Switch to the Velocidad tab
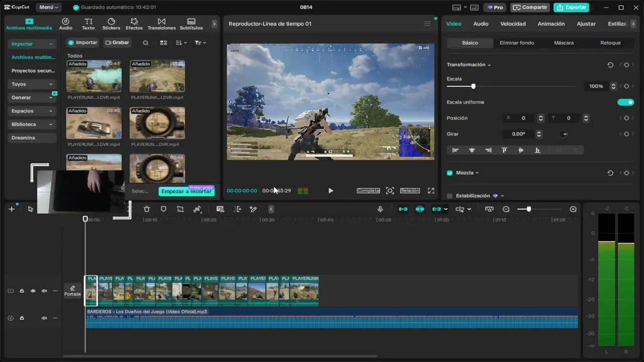The height and width of the screenshot is (362, 644). (x=513, y=24)
